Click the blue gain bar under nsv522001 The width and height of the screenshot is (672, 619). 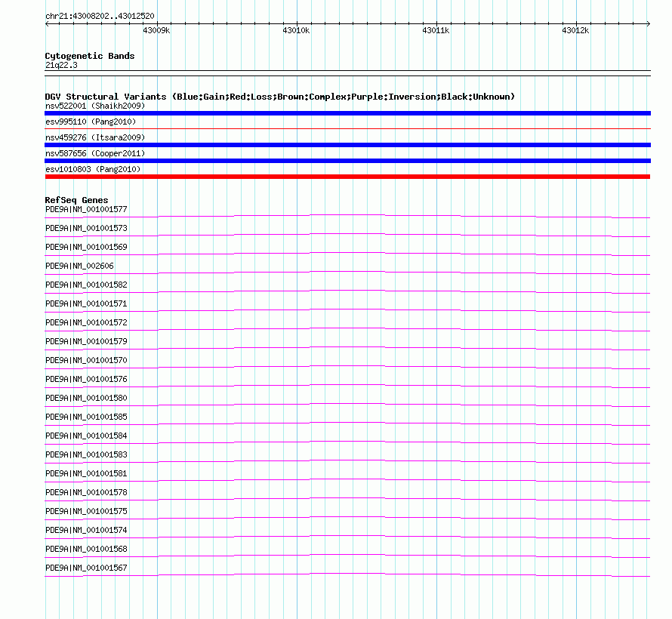(x=347, y=113)
